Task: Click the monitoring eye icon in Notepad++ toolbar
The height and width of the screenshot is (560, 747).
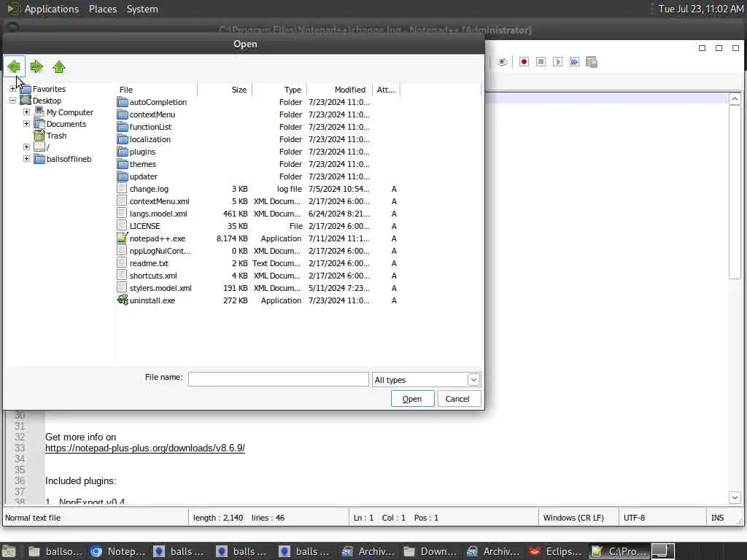Action: point(502,62)
